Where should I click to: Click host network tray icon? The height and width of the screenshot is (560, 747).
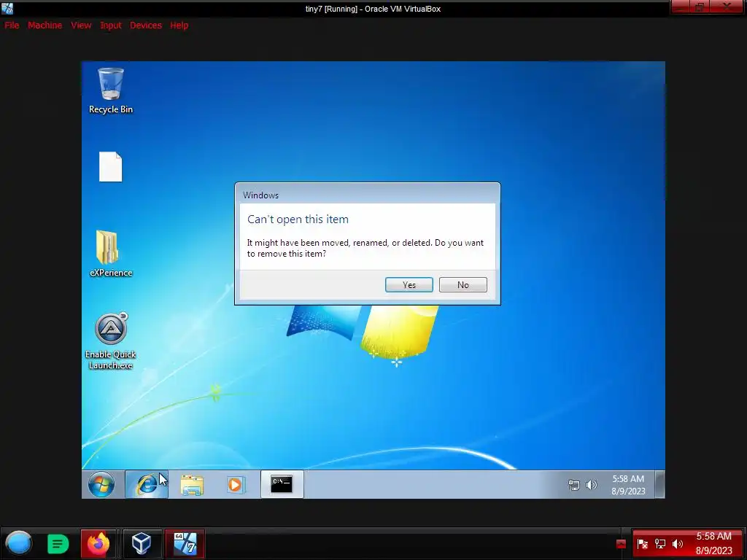pos(659,544)
